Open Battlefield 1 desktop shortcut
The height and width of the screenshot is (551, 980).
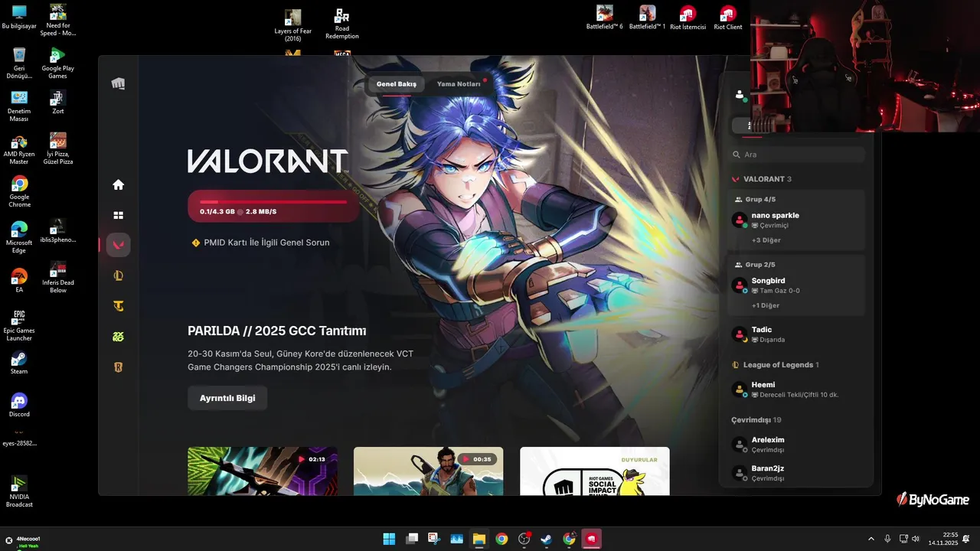tap(648, 18)
